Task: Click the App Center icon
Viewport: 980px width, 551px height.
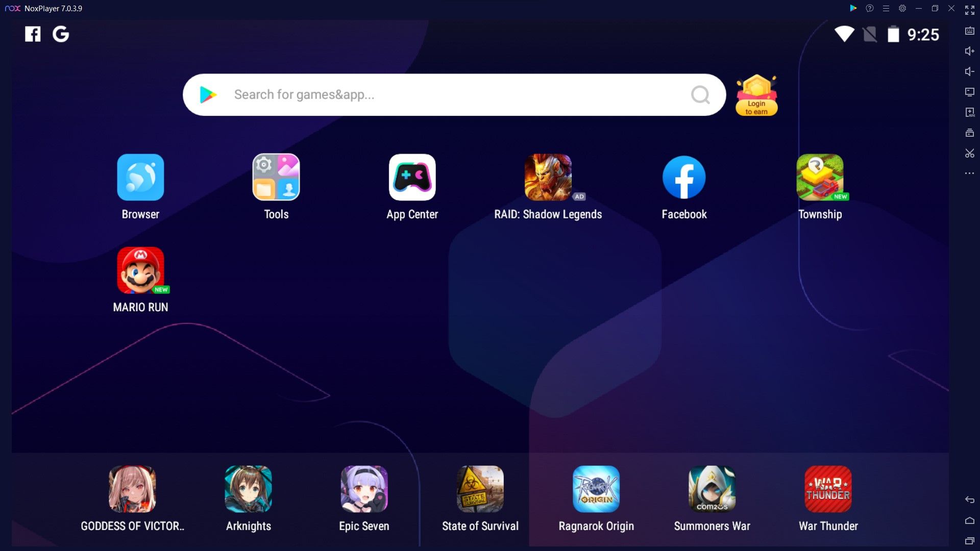Action: pyautogui.click(x=412, y=177)
